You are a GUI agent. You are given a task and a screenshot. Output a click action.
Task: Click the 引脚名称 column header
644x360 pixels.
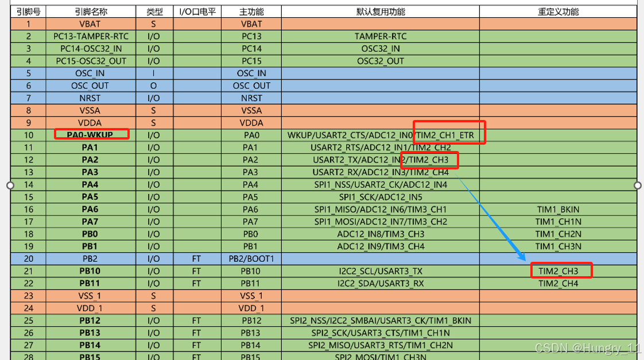pos(91,11)
